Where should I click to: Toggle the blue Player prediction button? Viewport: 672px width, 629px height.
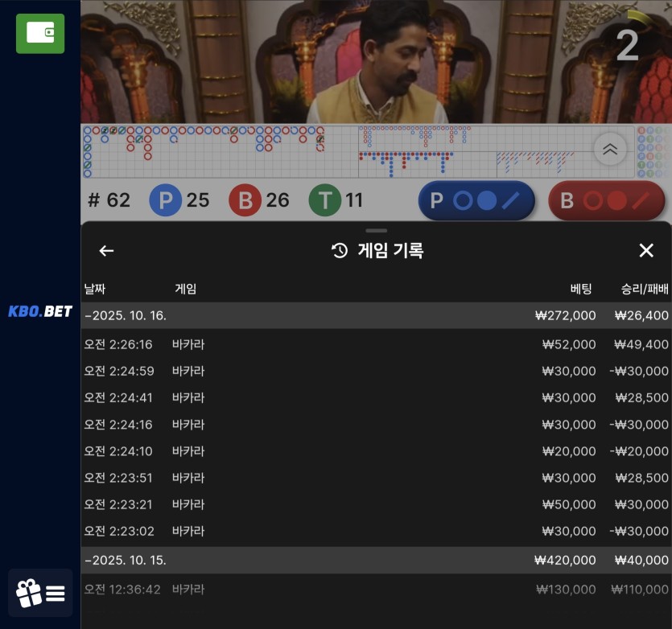476,200
